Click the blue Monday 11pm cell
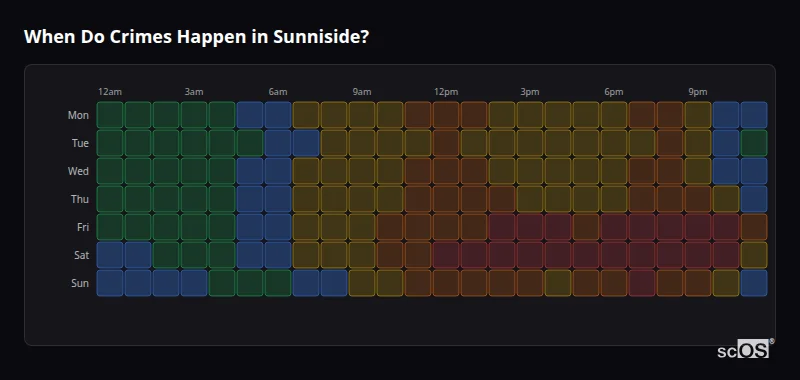800x380 pixels. point(754,115)
